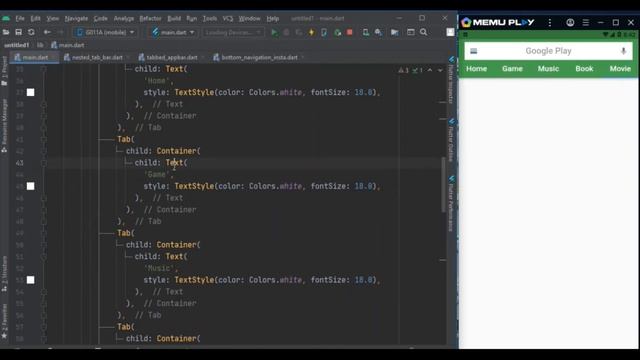The height and width of the screenshot is (360, 640).
Task: Tap the Book tab in emulator app
Action: [x=584, y=69]
